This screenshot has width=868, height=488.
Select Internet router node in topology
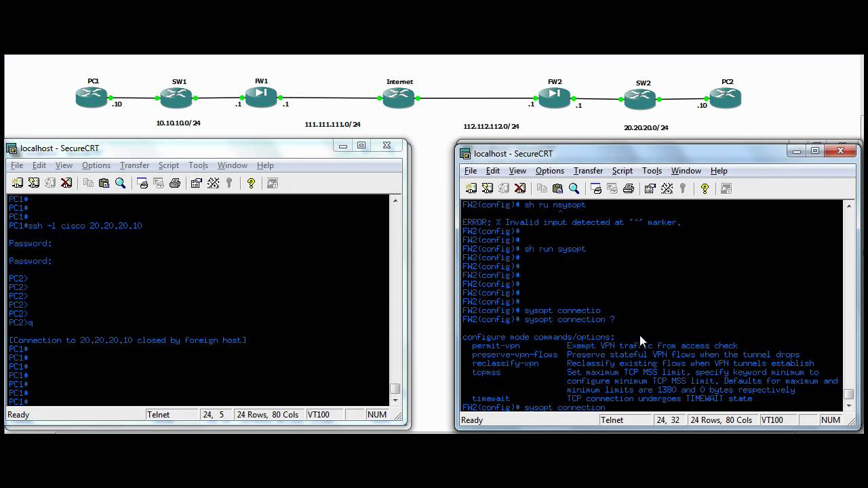point(399,98)
